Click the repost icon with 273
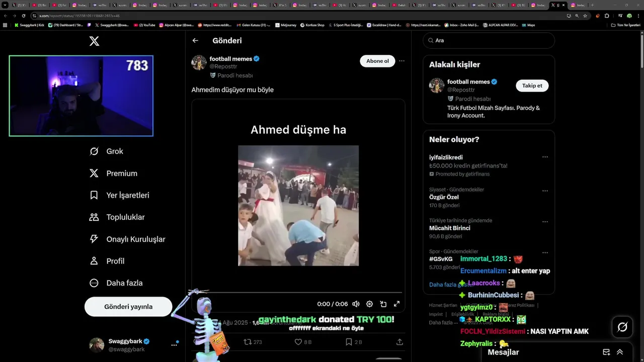644x362 pixels. point(253,342)
